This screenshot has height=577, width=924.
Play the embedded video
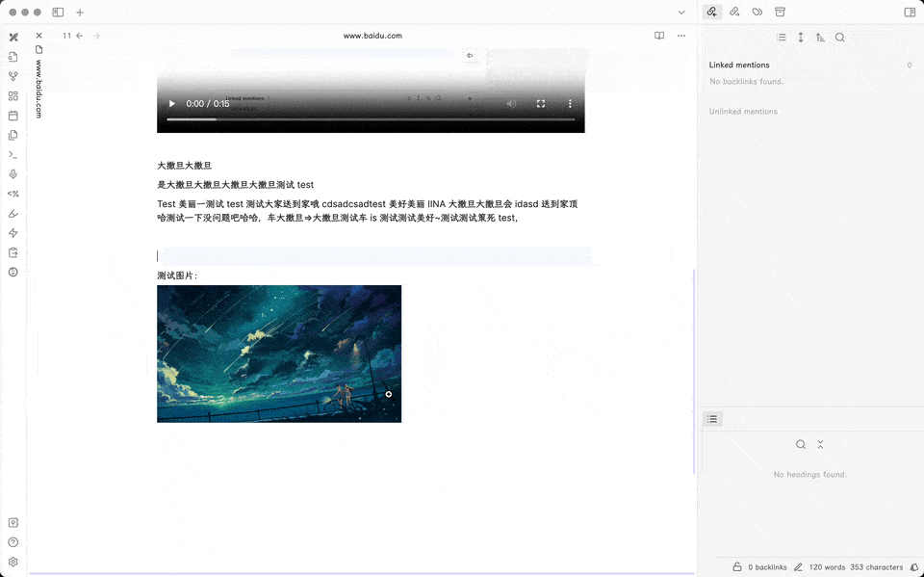pyautogui.click(x=171, y=104)
